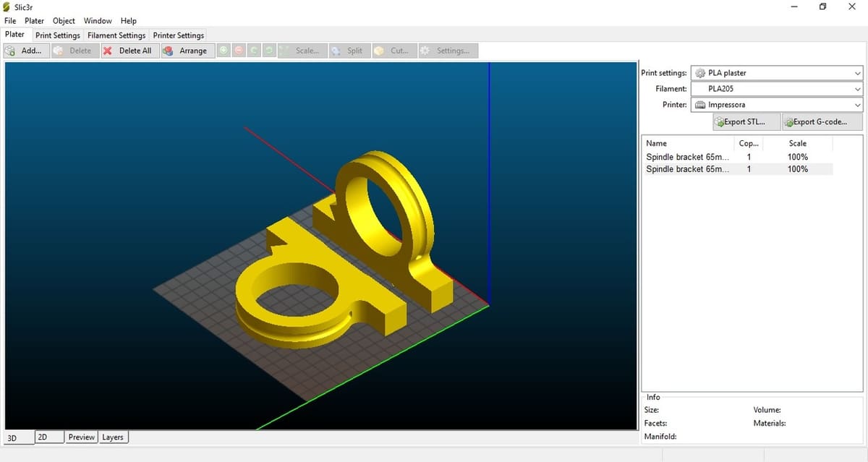Open the Help menu
The width and height of the screenshot is (868, 462).
129,21
